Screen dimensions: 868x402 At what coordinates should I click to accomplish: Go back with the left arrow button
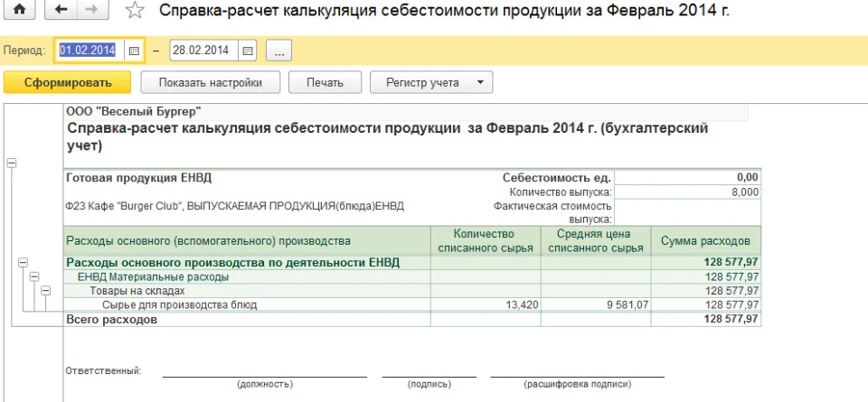61,11
